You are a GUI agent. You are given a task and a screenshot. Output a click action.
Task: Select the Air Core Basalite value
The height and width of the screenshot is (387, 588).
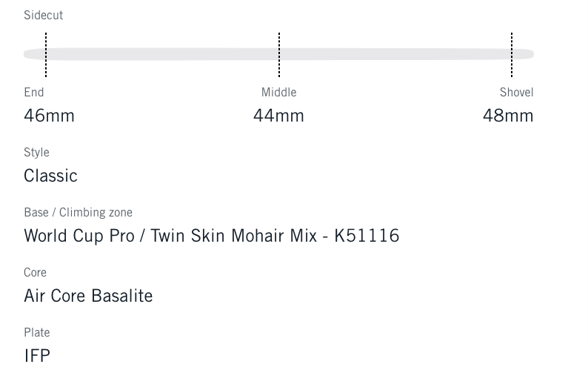pyautogui.click(x=88, y=296)
